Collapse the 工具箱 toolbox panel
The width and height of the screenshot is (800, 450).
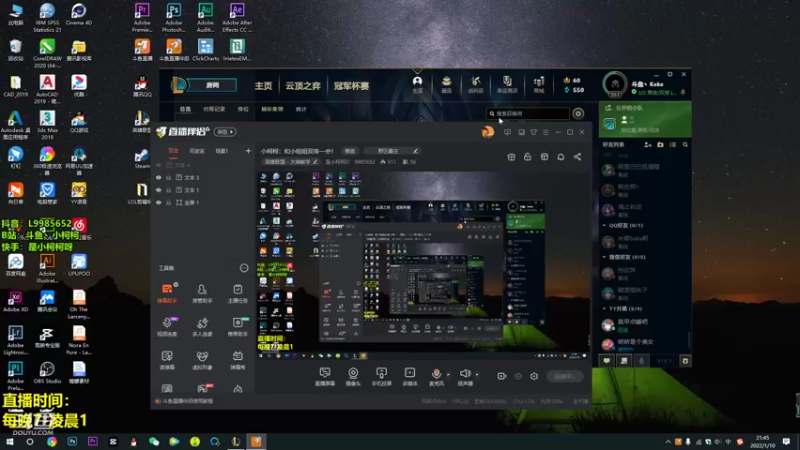(244, 268)
